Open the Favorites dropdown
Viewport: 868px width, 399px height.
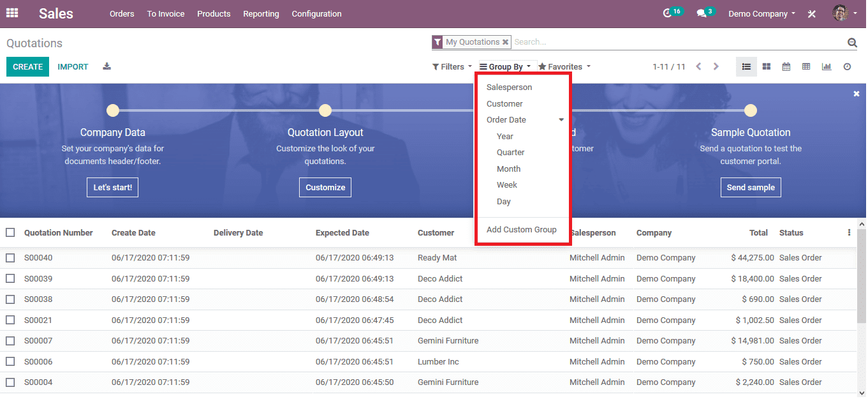(x=564, y=66)
